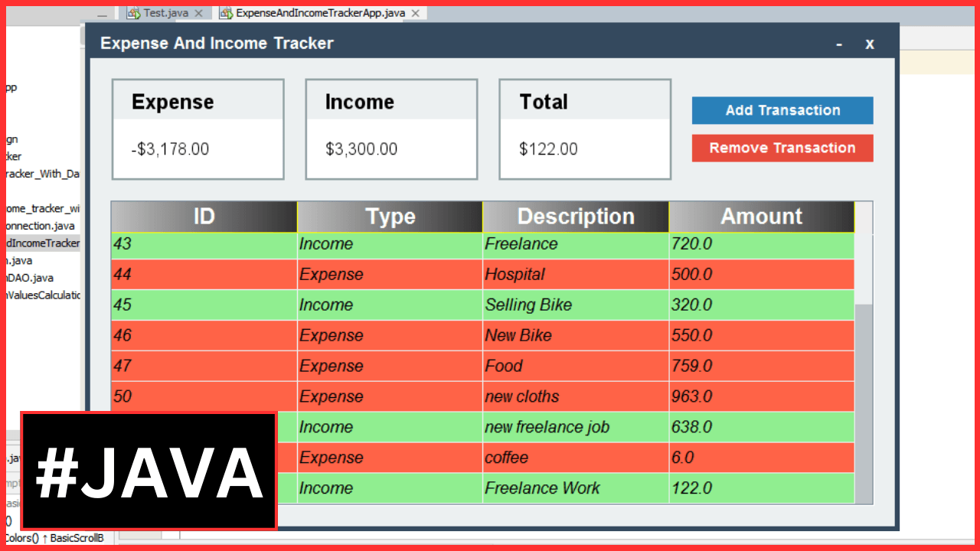Viewport: 980px width, 551px height.
Task: Select the Selling Bike income row
Action: [x=482, y=305]
